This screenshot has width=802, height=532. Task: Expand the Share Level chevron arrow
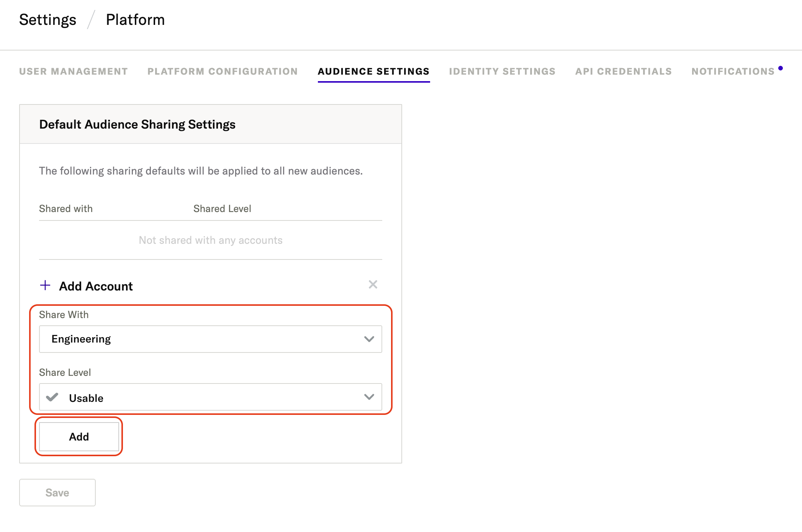pyautogui.click(x=369, y=397)
